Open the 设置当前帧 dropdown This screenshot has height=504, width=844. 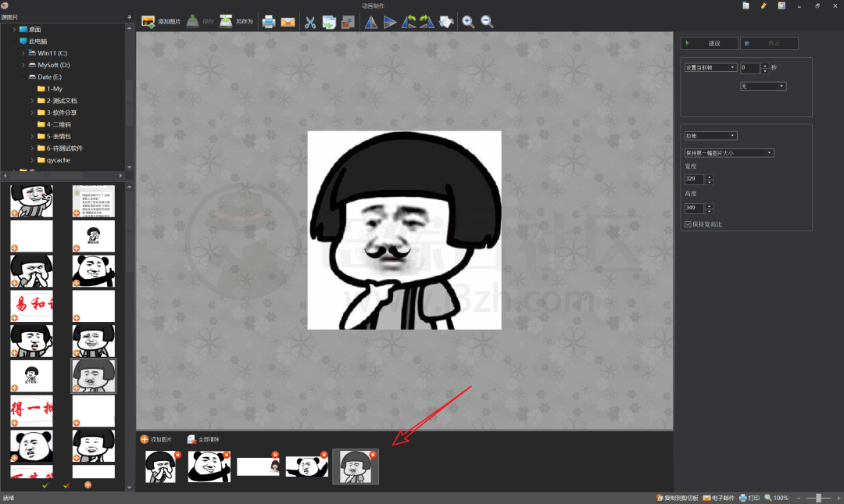tap(710, 67)
